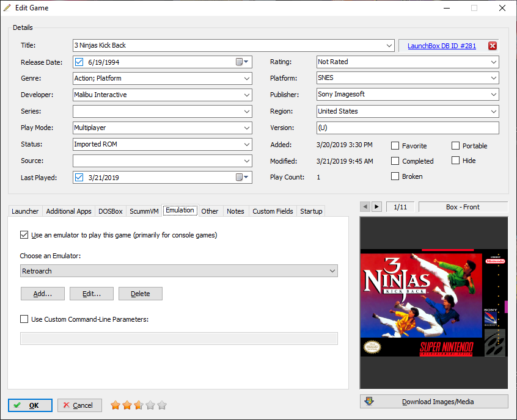517x420 pixels.
Task: Open LaunchBox DB ID #281 link
Action: coord(441,46)
